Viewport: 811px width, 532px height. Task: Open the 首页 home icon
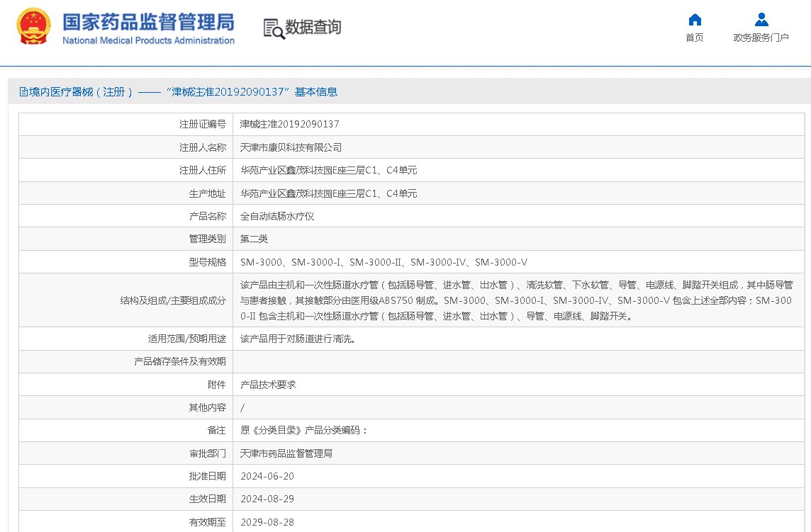(x=695, y=20)
